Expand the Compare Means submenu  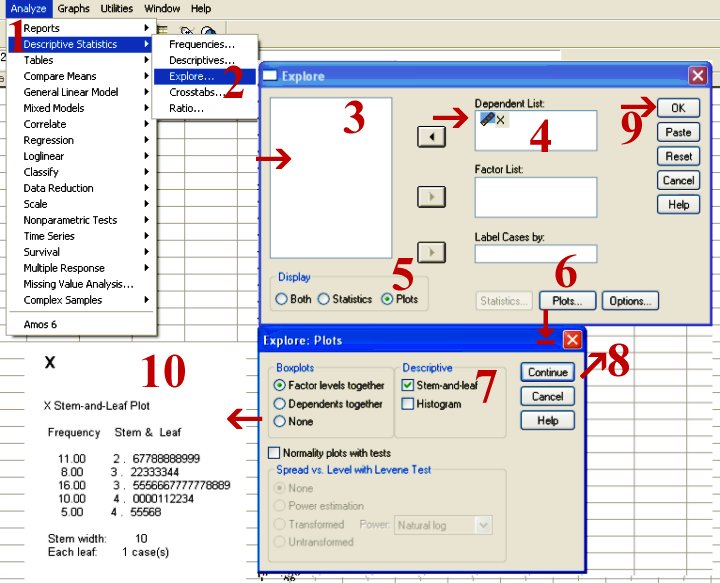click(81, 76)
